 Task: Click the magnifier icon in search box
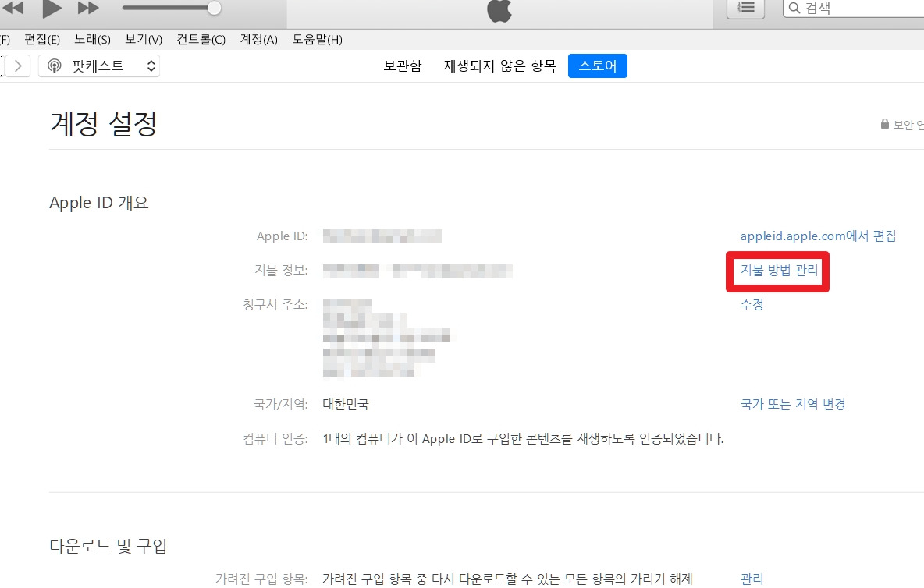[794, 9]
